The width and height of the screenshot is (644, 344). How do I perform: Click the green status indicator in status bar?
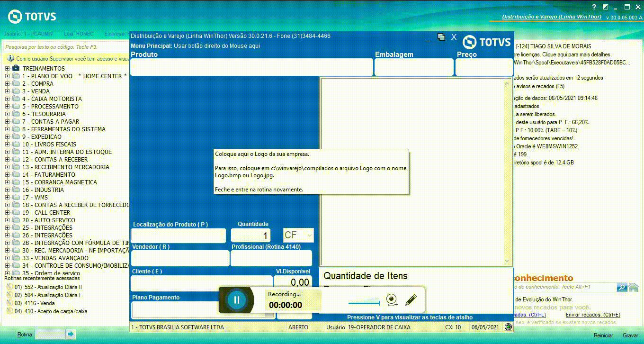coord(508,327)
